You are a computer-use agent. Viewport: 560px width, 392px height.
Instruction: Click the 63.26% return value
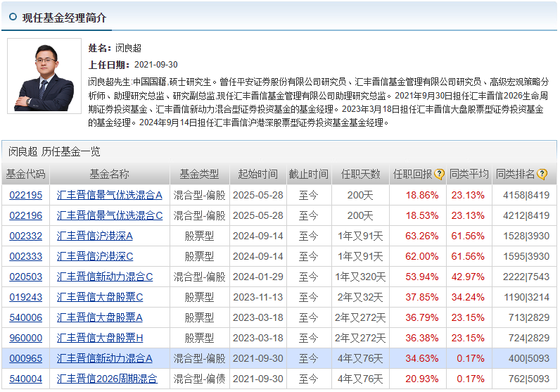tap(422, 236)
